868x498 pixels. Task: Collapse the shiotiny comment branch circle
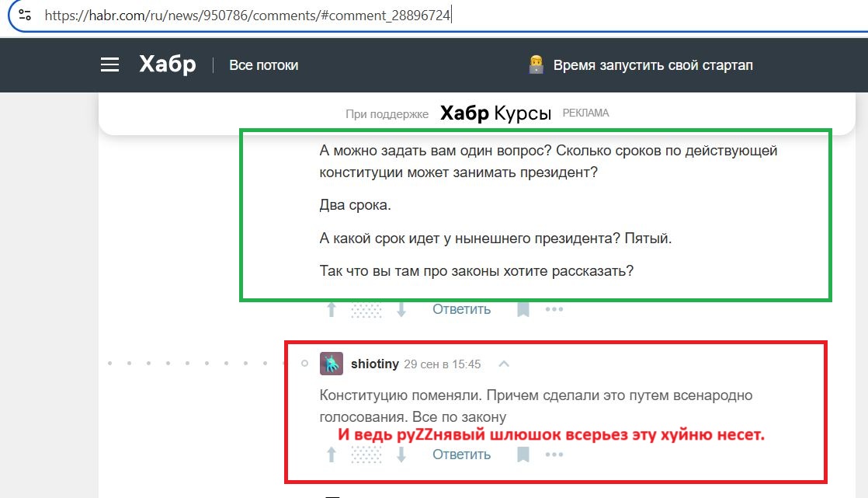[304, 364]
